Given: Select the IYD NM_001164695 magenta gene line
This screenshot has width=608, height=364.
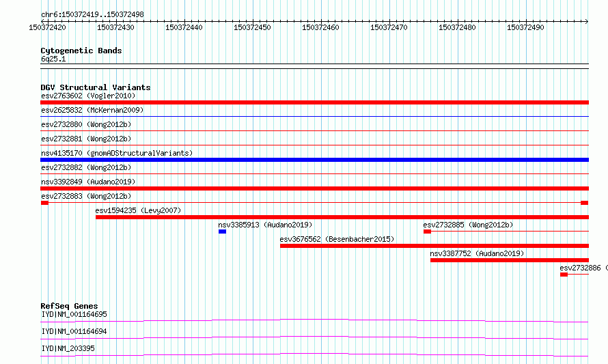Looking at the screenshot, I should pos(314,320).
